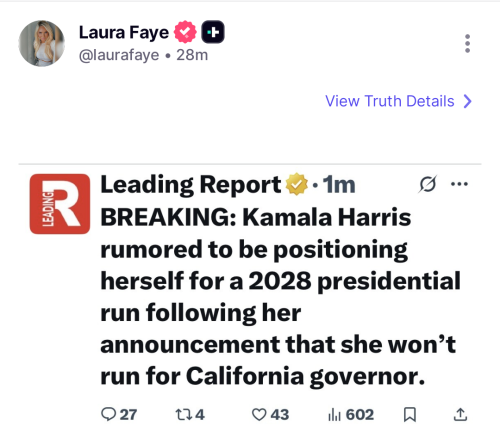Screen dimensions: 500x444
Task: Open the views analytics icon showing 602
Action: [334, 415]
